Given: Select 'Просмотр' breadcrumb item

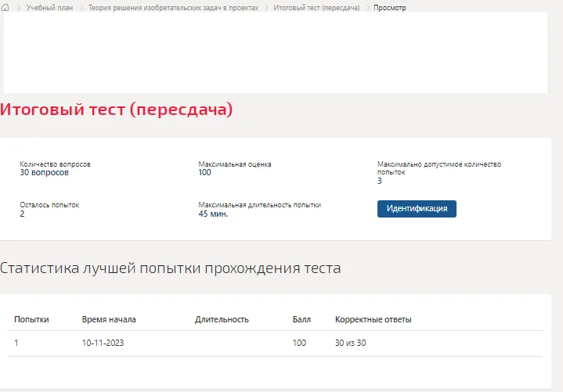Looking at the screenshot, I should 390,8.
